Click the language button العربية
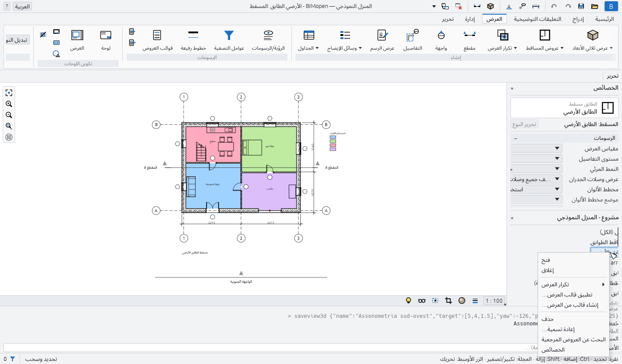This screenshot has height=364, width=622. 22,6
